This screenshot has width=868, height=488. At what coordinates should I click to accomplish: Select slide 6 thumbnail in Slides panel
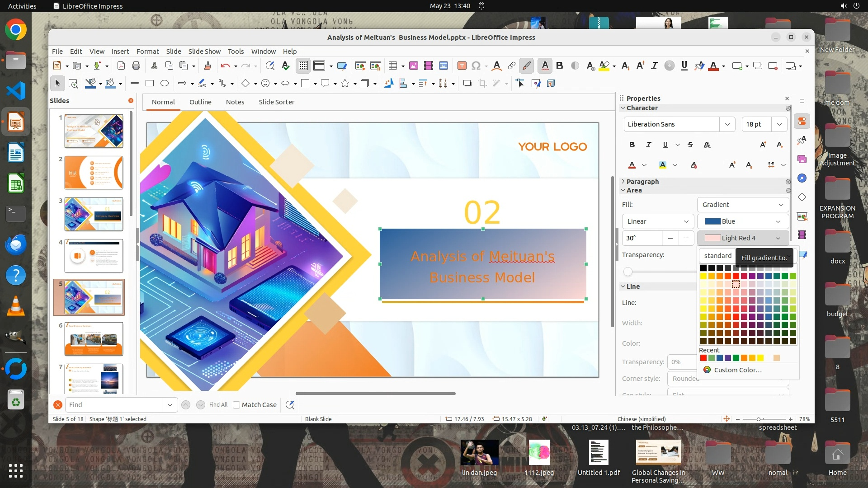point(94,338)
